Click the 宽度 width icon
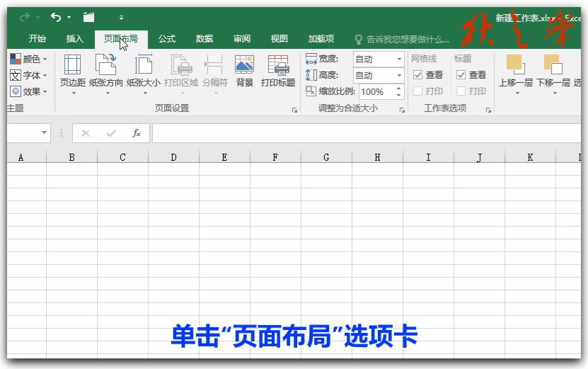This screenshot has height=369, width=588. coord(311,59)
